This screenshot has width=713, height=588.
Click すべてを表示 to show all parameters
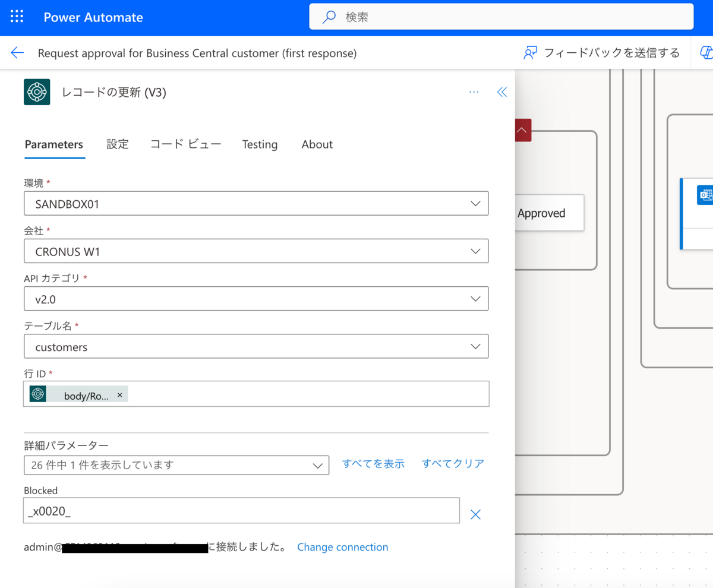tap(373, 464)
